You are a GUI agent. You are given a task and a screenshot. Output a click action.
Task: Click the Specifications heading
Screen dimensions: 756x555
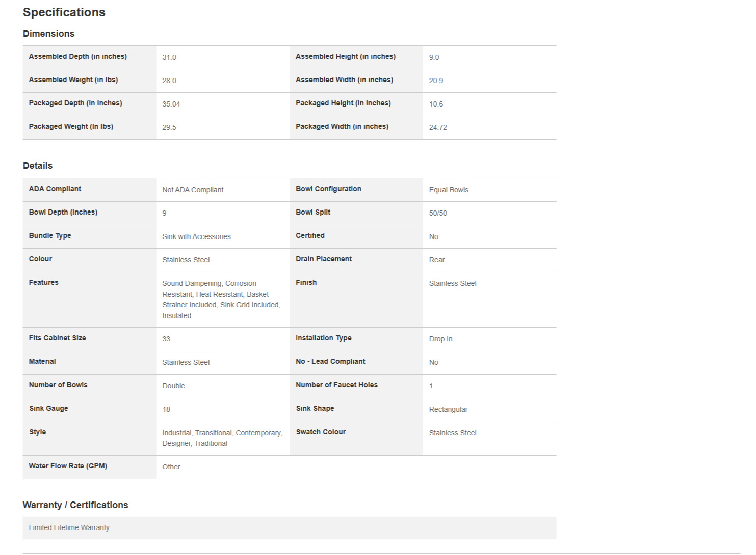pyautogui.click(x=64, y=12)
